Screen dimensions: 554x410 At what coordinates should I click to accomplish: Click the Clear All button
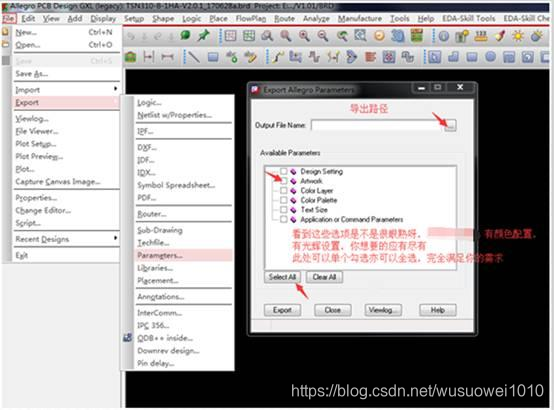[x=324, y=277]
